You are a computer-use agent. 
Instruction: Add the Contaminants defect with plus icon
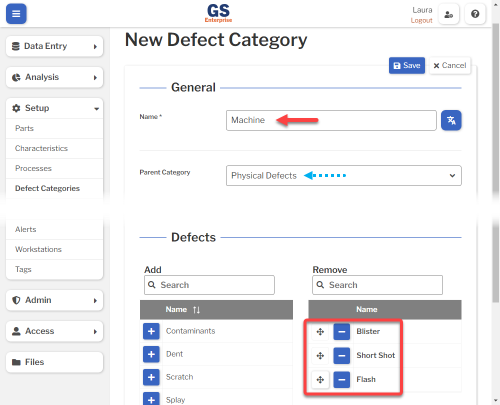pyautogui.click(x=151, y=331)
